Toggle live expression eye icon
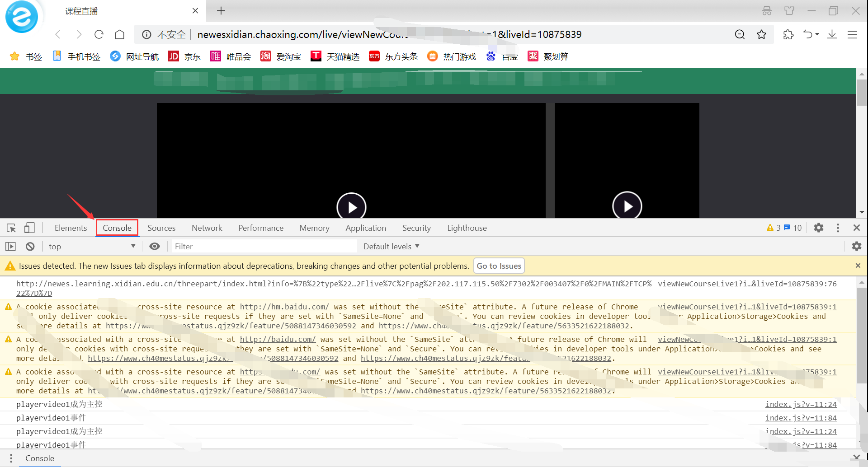The width and height of the screenshot is (868, 467). 155,247
